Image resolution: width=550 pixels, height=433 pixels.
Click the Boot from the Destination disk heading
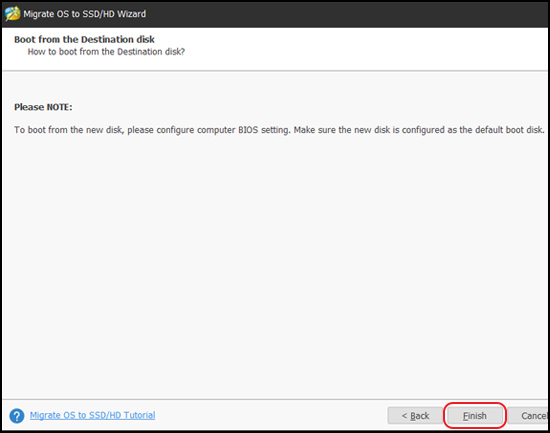tap(84, 39)
